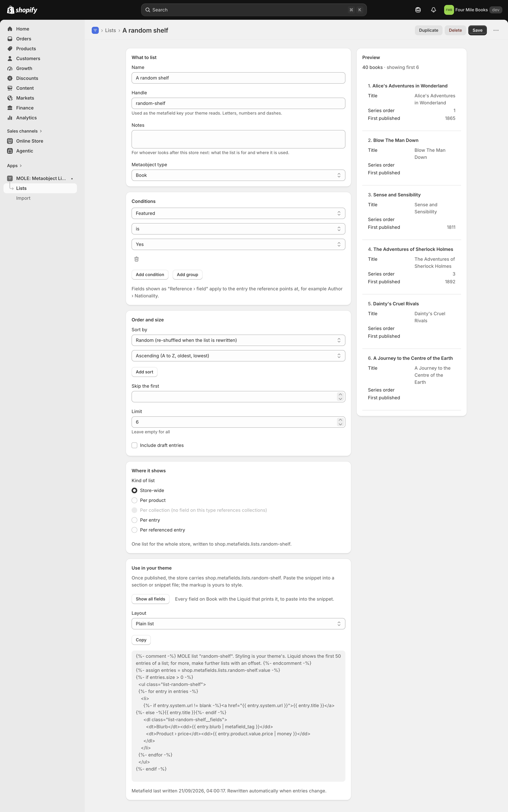The height and width of the screenshot is (812, 508).
Task: Click the Growth icon in the sidebar
Action: tap(10, 68)
